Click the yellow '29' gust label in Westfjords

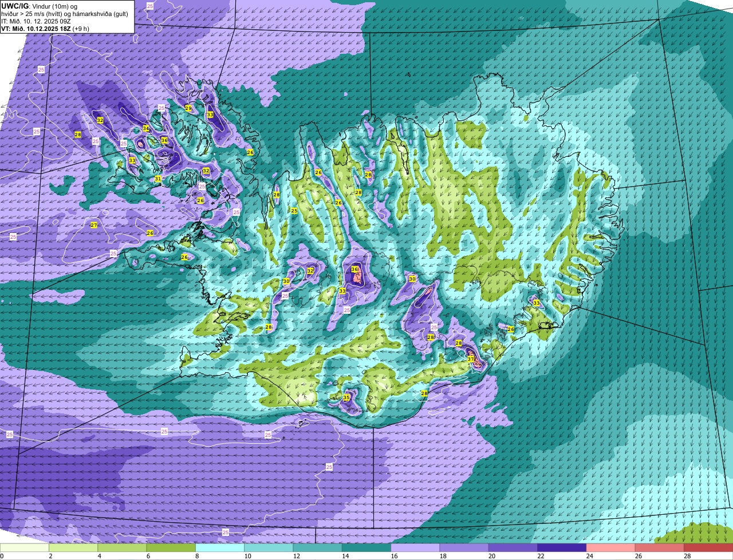pyautogui.click(x=188, y=108)
